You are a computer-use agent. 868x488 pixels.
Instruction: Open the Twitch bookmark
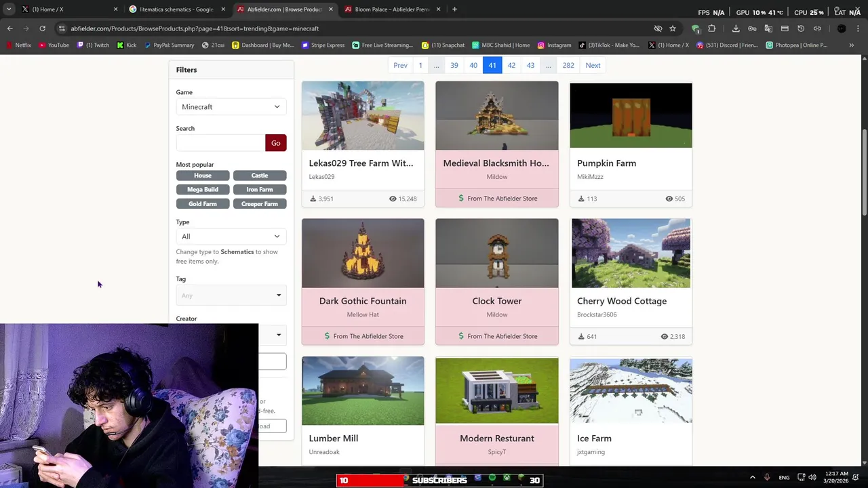click(93, 45)
